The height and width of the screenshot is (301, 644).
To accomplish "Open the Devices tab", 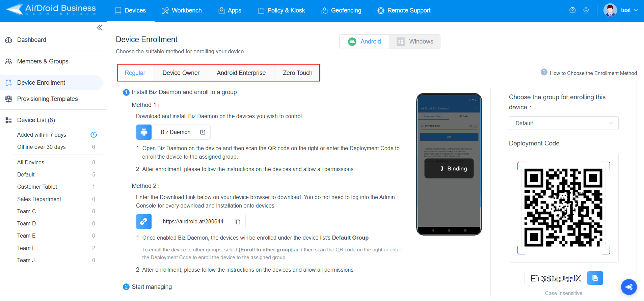I will [x=131, y=10].
